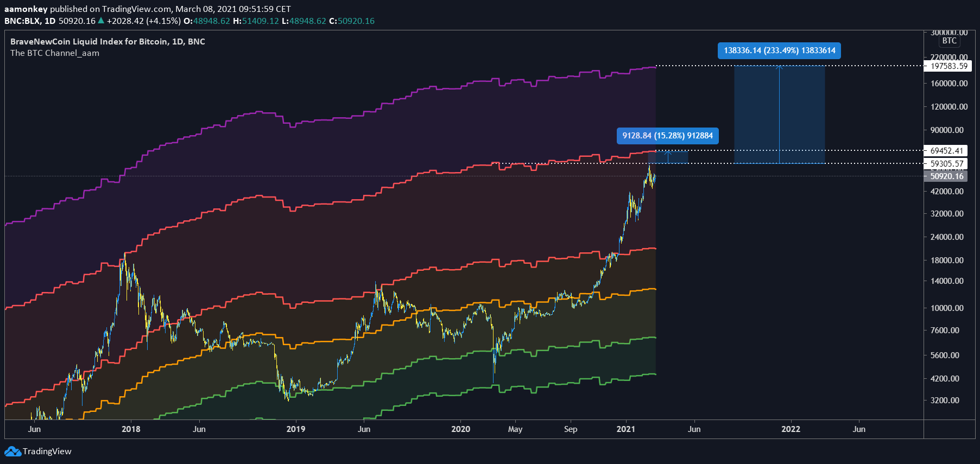Click the green up-arrow price change indicator
This screenshot has width=980, height=464.
[101, 21]
